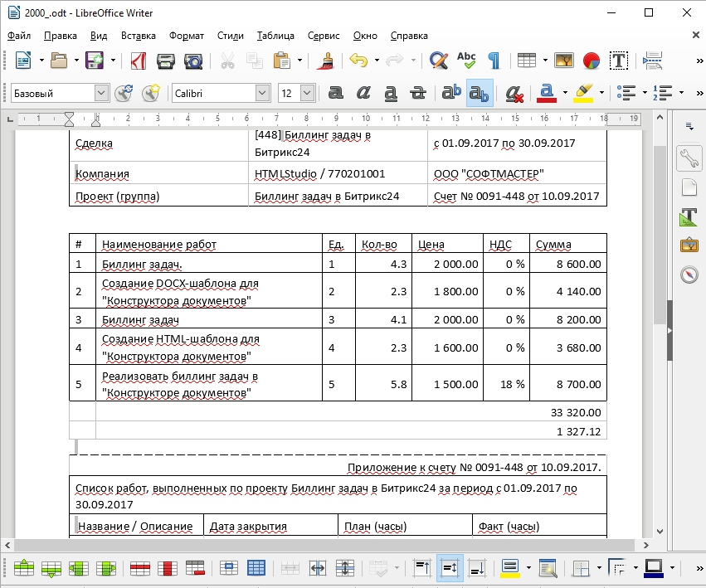Open Find & Replace tool
The image size is (706, 588).
click(438, 61)
